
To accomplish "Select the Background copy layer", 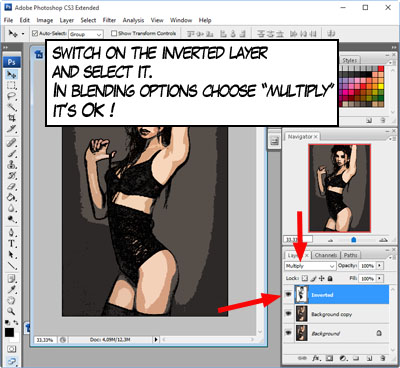I will point(336,314).
